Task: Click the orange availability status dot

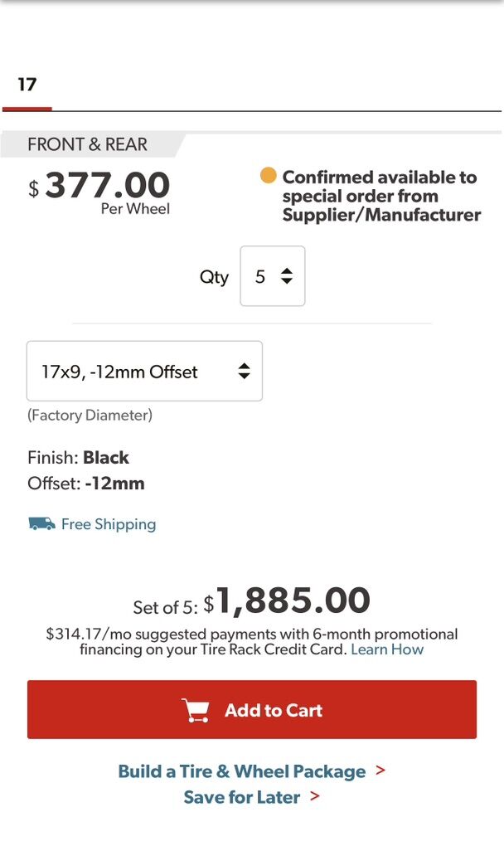Action: [268, 176]
